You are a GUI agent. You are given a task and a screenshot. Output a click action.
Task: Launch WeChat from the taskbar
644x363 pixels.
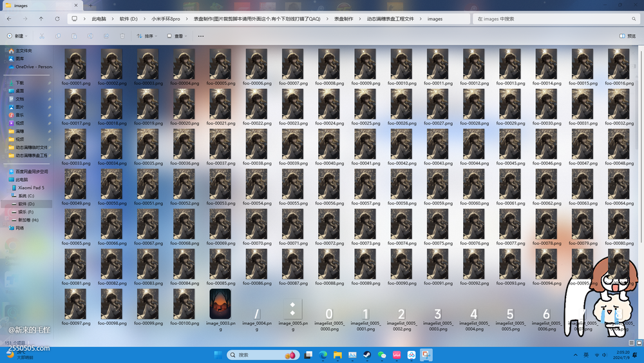[x=382, y=355]
